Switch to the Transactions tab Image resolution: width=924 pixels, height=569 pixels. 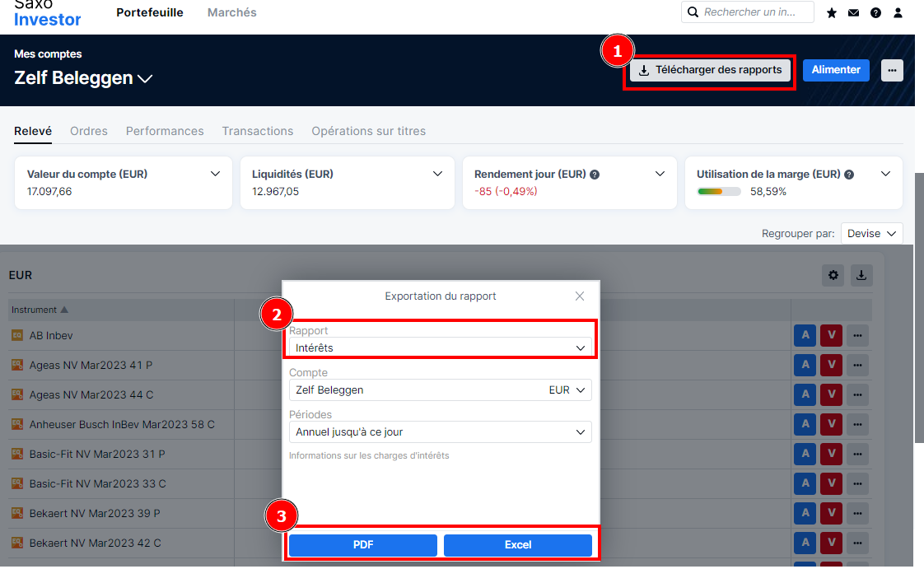[258, 131]
